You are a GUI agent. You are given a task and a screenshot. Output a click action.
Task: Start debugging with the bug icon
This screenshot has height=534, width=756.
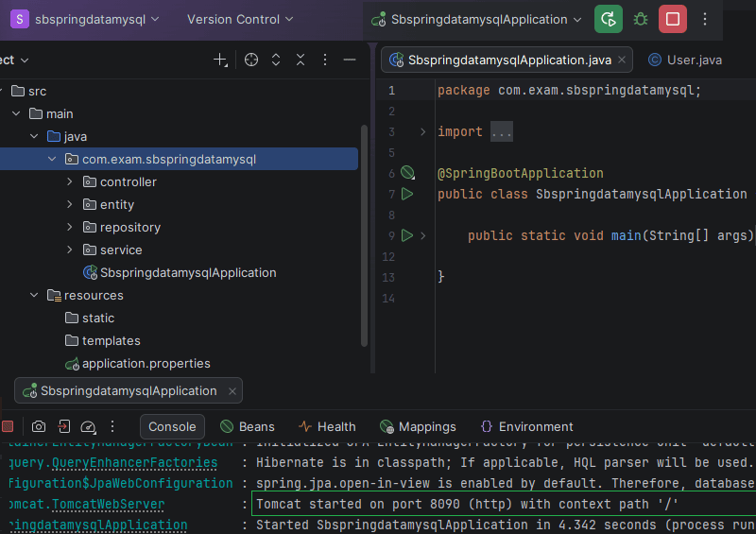point(641,19)
